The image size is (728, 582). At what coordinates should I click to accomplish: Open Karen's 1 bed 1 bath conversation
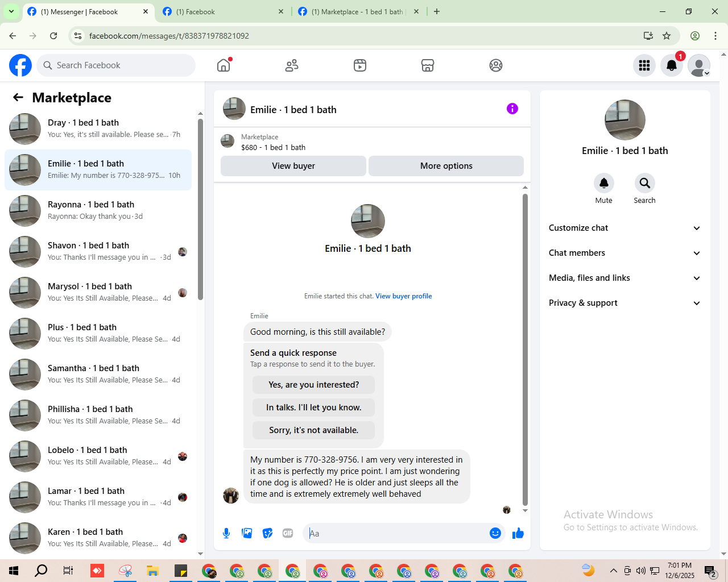tap(98, 538)
